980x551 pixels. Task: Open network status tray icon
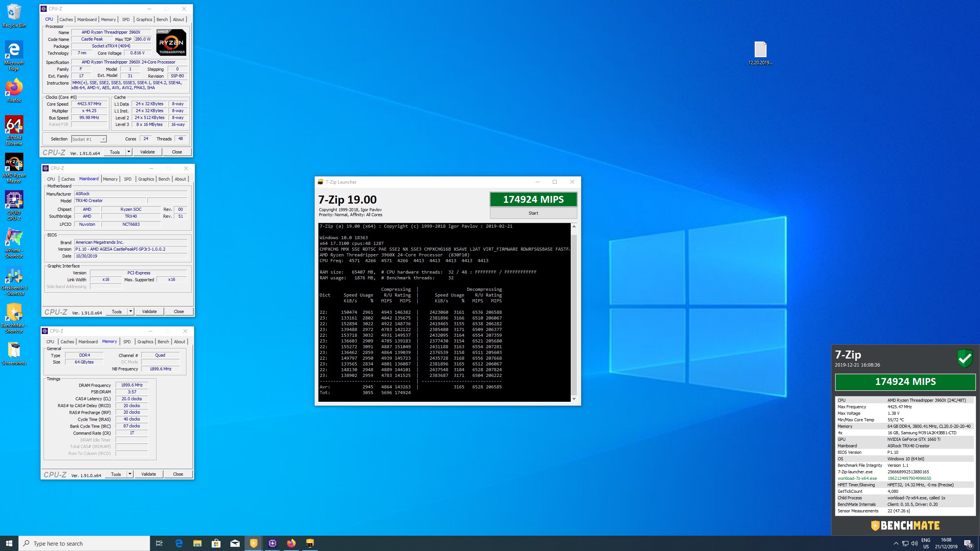click(905, 543)
